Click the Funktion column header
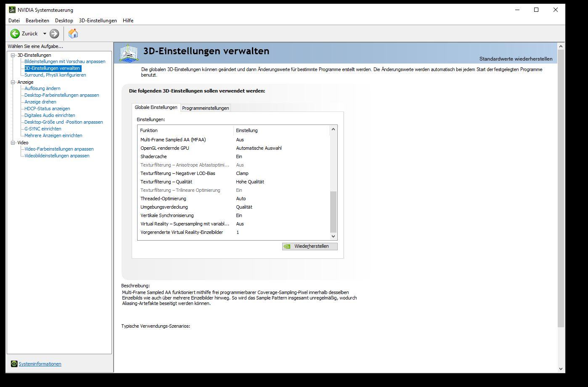588x387 pixels. [x=185, y=130]
